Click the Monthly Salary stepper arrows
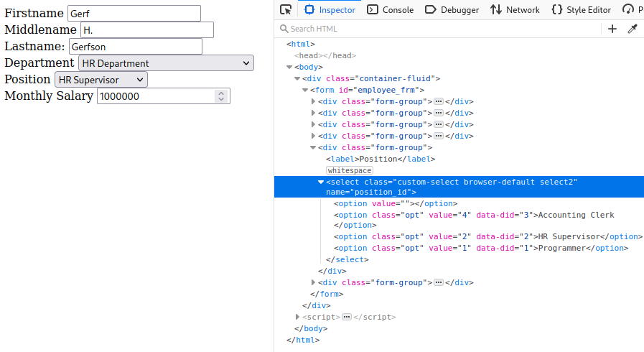The width and height of the screenshot is (644, 352). point(221,96)
